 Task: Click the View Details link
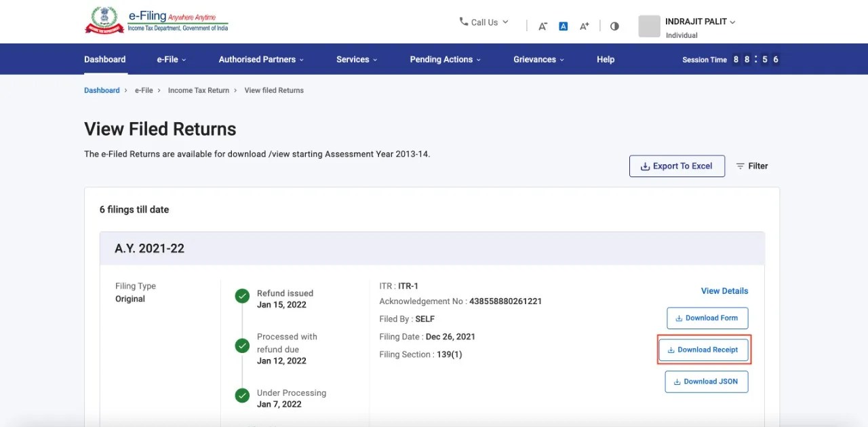[x=725, y=291]
